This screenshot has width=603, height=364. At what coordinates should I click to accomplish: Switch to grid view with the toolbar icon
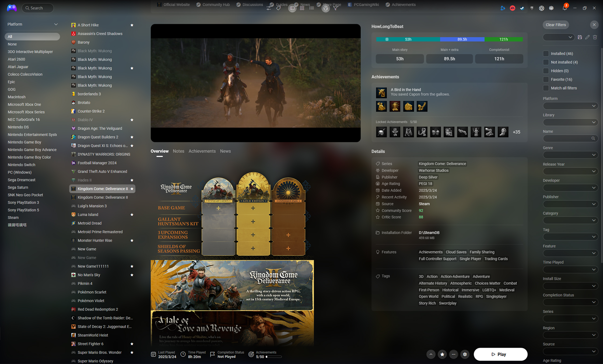pyautogui.click(x=302, y=8)
